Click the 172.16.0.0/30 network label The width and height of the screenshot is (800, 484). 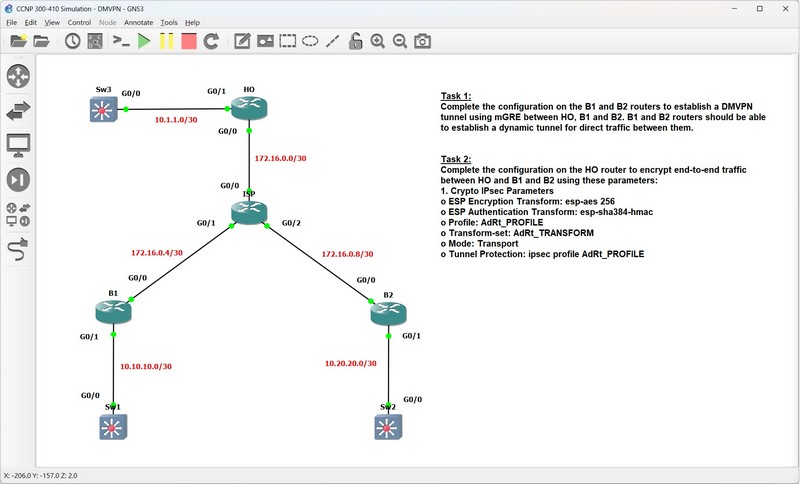point(281,159)
